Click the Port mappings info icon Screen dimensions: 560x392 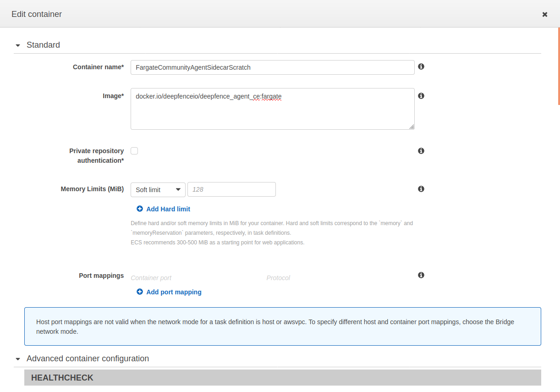[x=421, y=275]
